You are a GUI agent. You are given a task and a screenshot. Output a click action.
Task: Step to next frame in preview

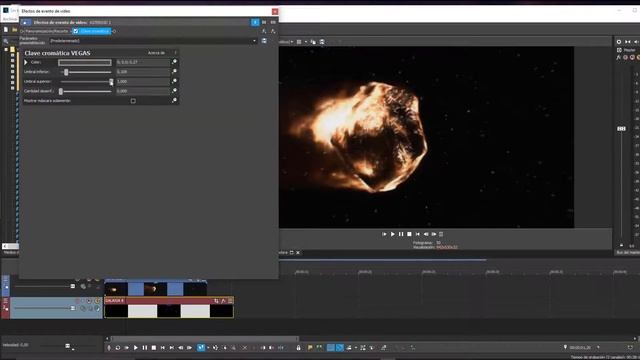[x=434, y=234]
